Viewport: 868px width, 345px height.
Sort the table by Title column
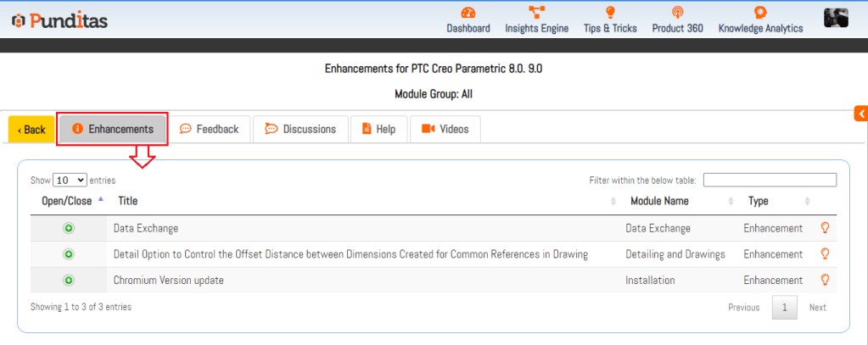pyautogui.click(x=127, y=201)
